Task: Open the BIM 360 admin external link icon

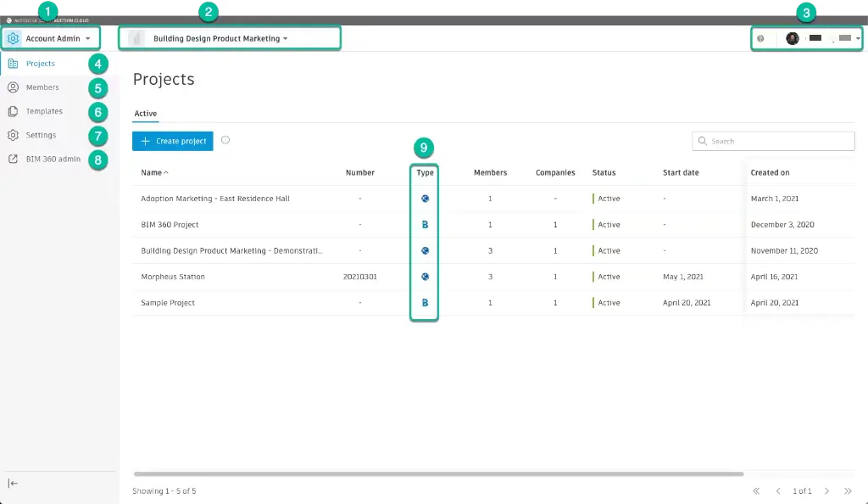Action: (13, 159)
